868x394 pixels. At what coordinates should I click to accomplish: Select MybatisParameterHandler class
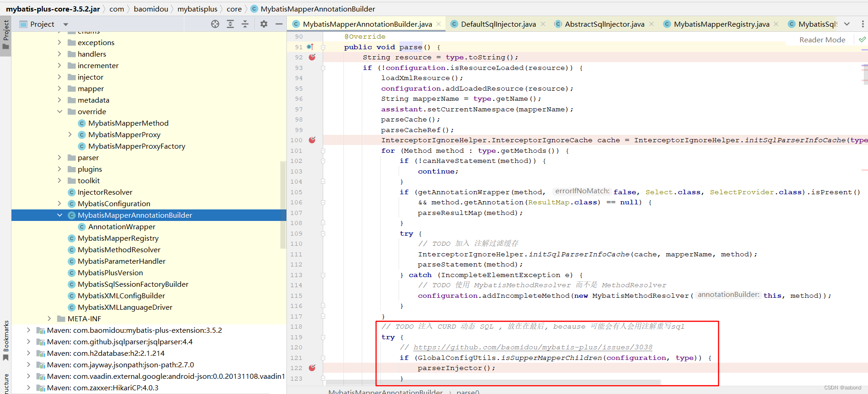click(121, 261)
